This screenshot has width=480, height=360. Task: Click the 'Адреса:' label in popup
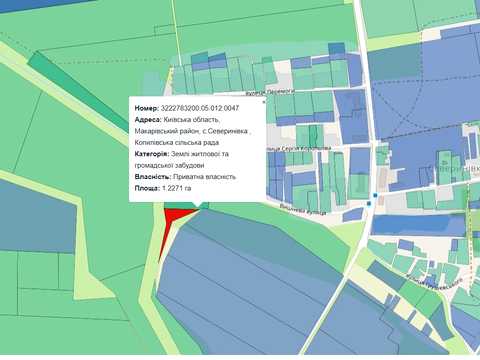click(x=148, y=120)
